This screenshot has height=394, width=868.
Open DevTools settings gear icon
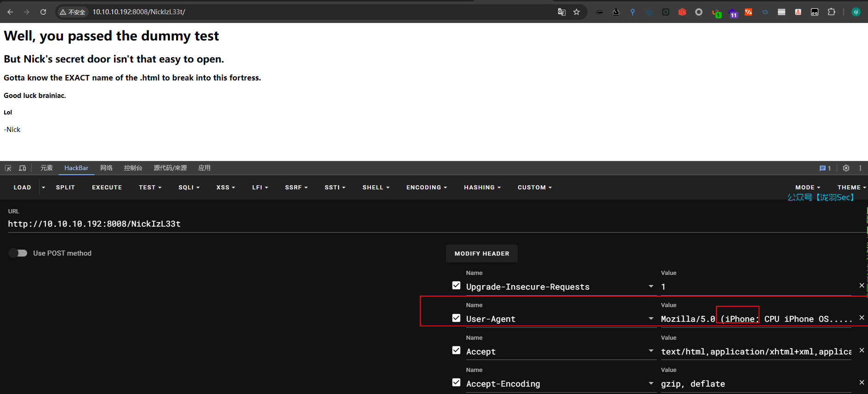coord(846,168)
